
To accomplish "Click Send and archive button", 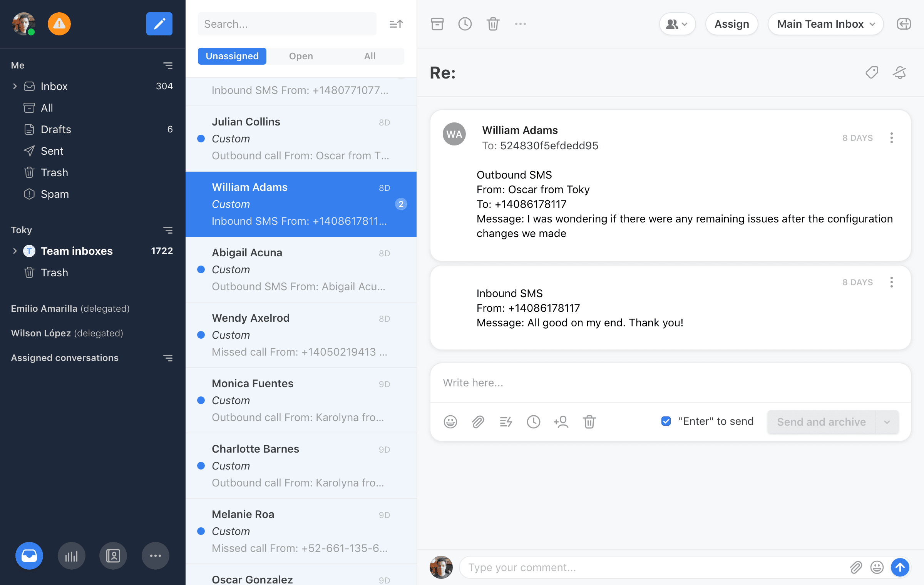I will pyautogui.click(x=821, y=422).
